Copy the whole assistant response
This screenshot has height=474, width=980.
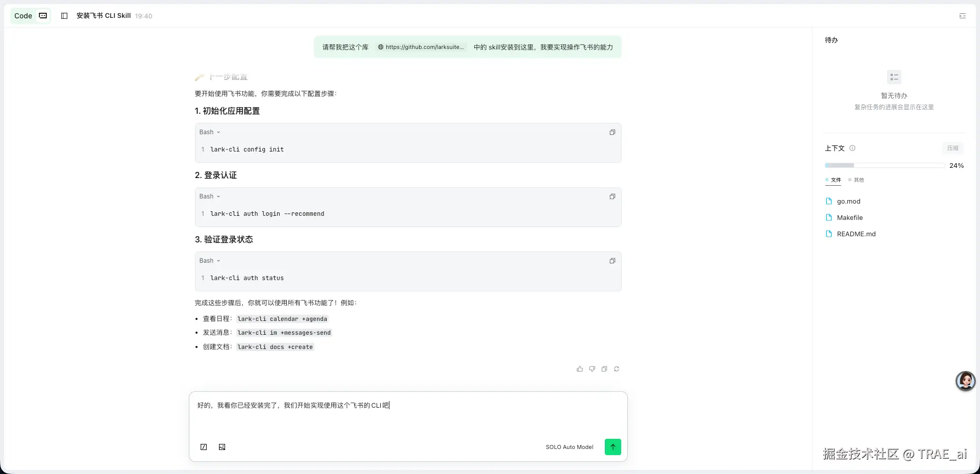coord(604,369)
